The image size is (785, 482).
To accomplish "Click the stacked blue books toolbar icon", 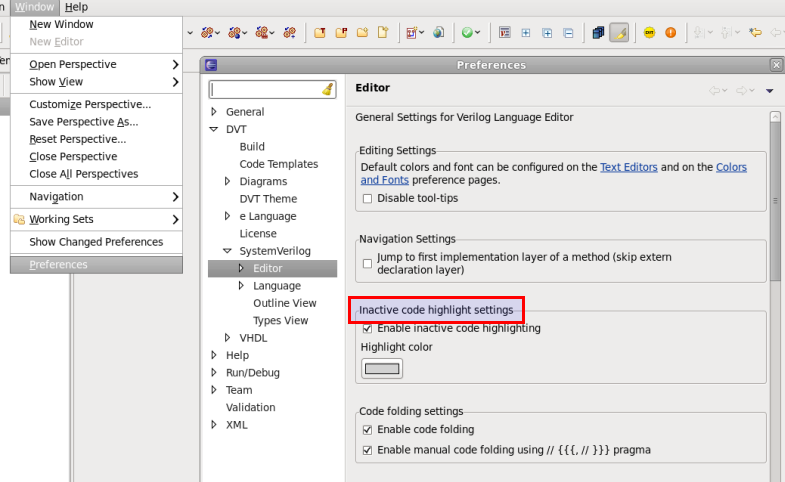I will click(598, 33).
